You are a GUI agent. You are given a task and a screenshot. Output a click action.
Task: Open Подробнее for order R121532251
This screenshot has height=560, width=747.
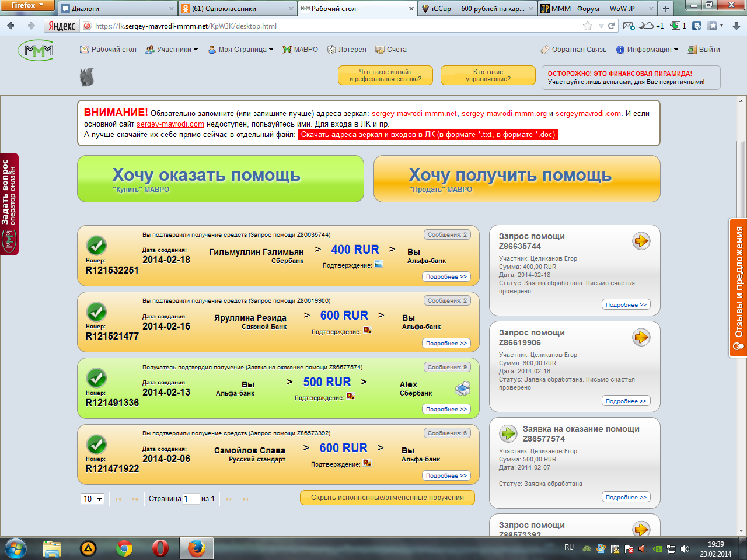coord(446,277)
